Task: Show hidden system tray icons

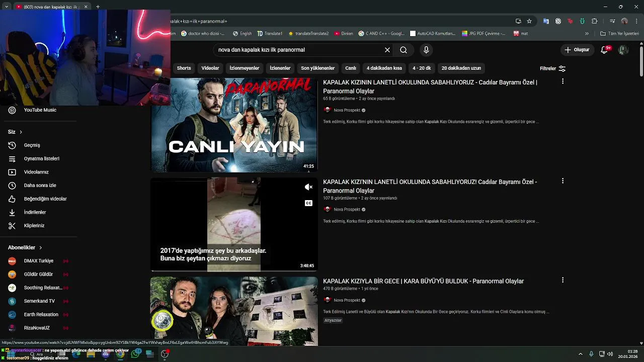Action: point(581,354)
